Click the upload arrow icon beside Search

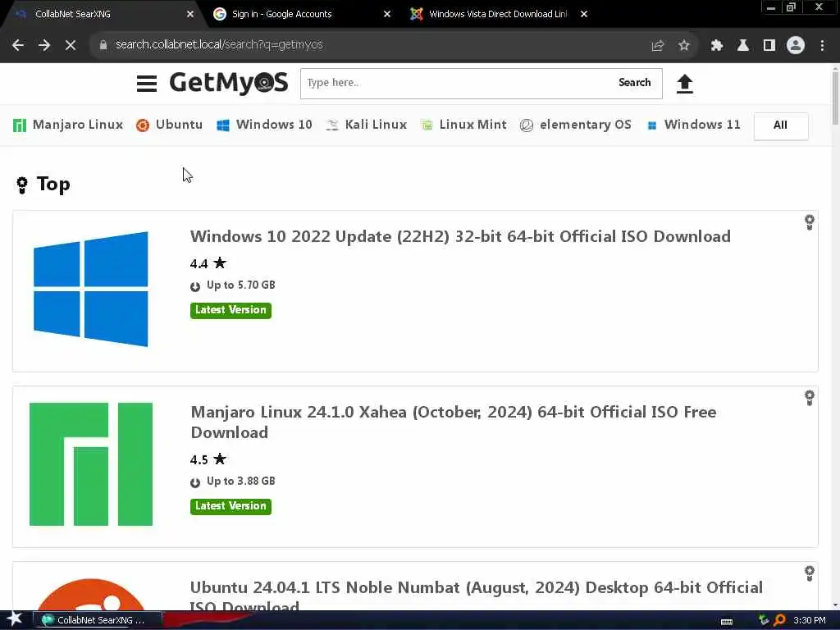pos(685,84)
